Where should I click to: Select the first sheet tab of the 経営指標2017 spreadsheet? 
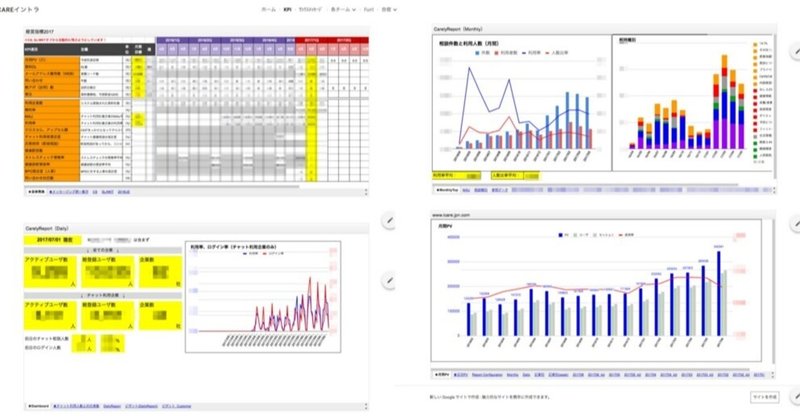coord(36,192)
